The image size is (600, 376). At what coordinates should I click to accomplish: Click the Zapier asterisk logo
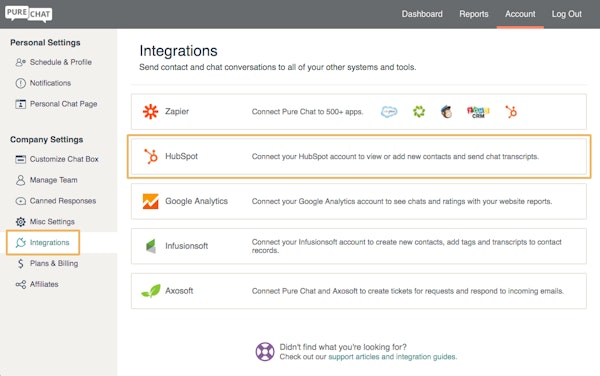pyautogui.click(x=150, y=112)
